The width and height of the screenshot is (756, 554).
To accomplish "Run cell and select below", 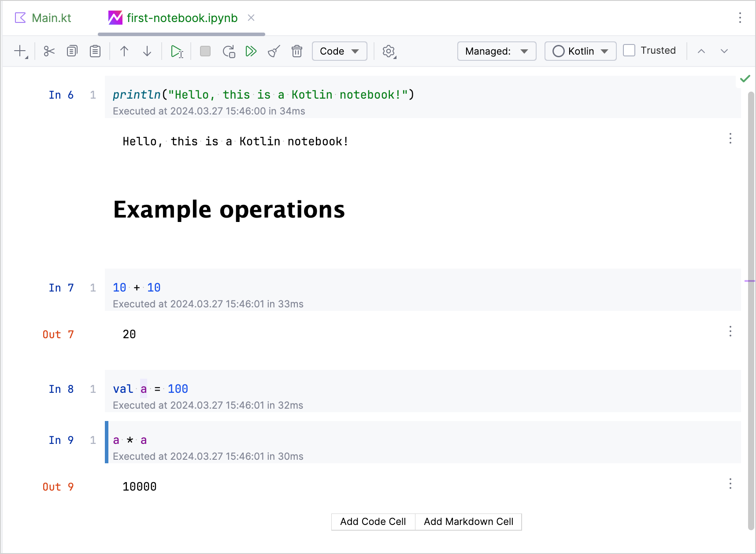I will tap(177, 52).
